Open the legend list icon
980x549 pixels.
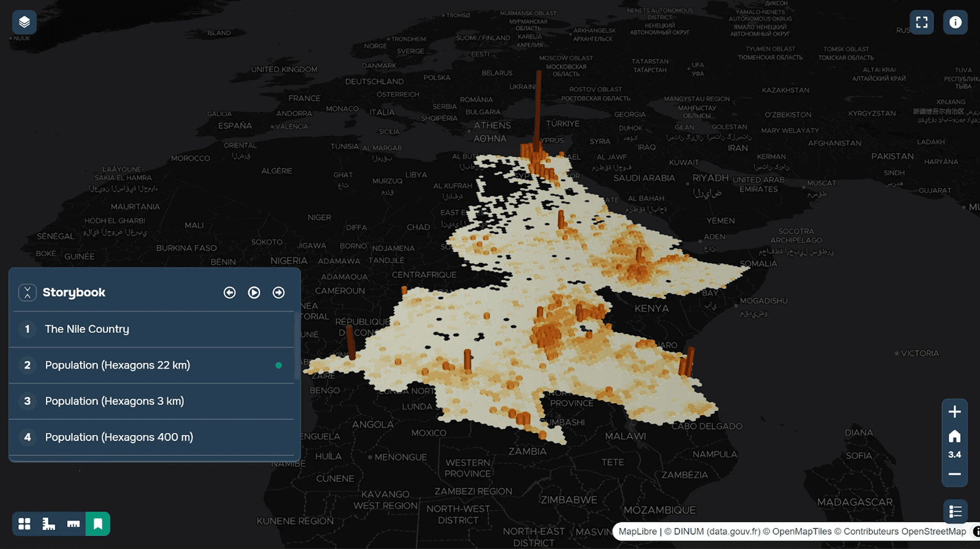point(955,511)
